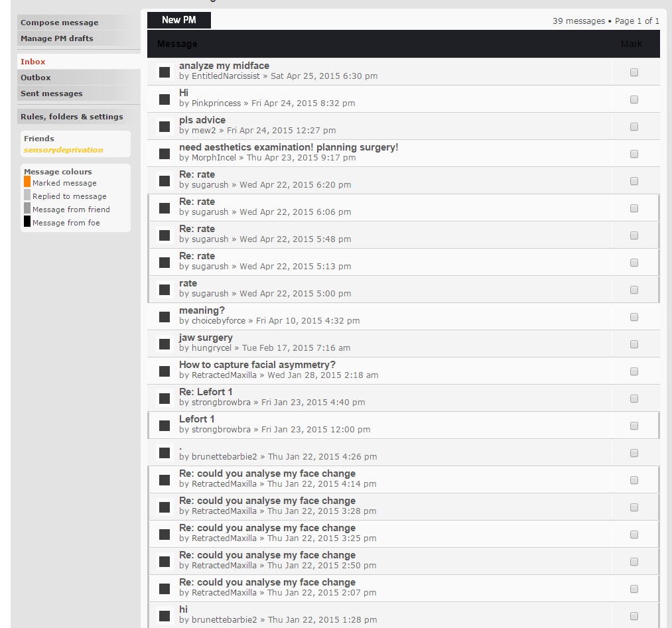Click message icon beside 'jaw surgery'
Image resolution: width=672 pixels, height=628 pixels.
click(165, 344)
